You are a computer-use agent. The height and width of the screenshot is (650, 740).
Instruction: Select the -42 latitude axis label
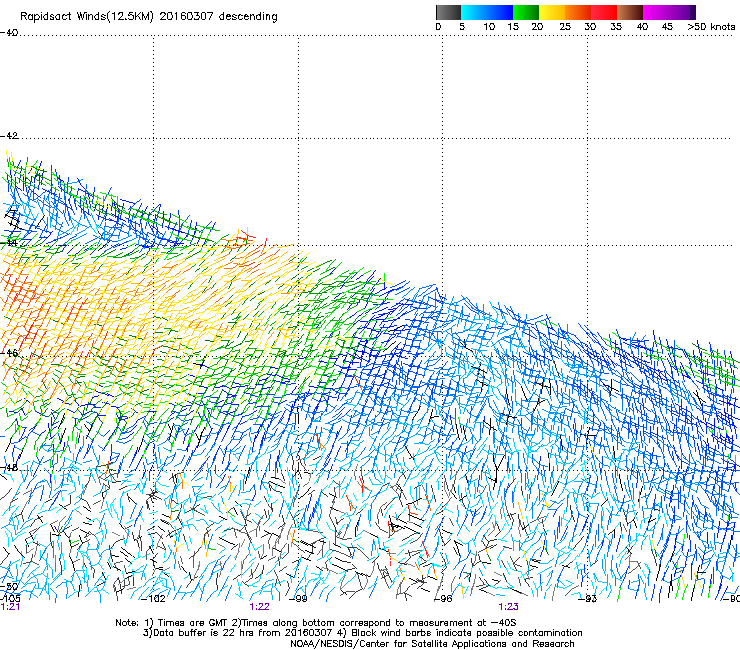click(x=9, y=136)
